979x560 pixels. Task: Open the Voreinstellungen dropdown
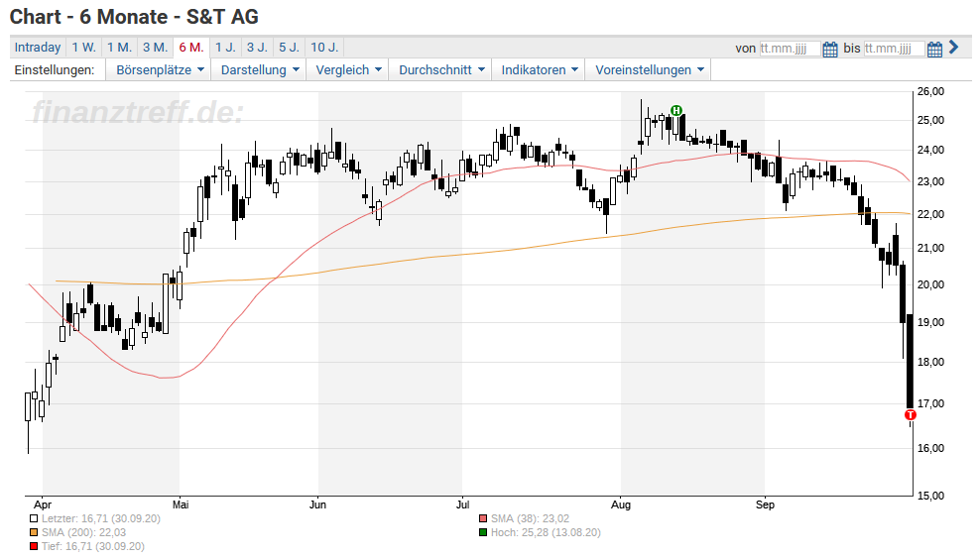tap(650, 69)
